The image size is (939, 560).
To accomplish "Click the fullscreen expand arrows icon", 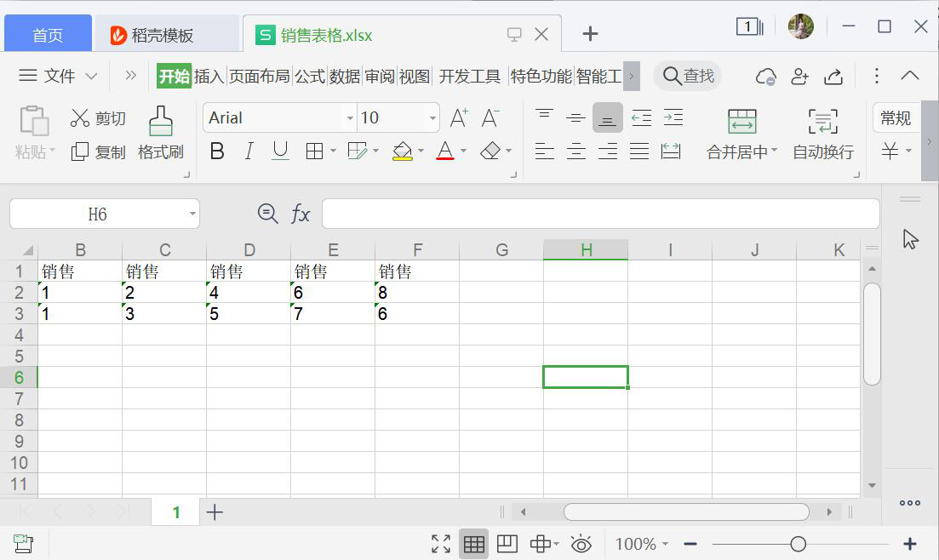I will 441,544.
